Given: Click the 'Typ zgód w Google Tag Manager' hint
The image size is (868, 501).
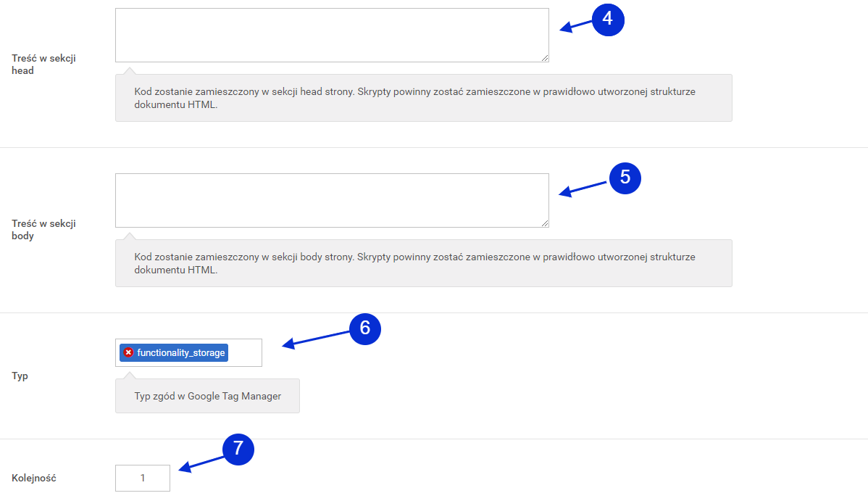Looking at the screenshot, I should 208,396.
